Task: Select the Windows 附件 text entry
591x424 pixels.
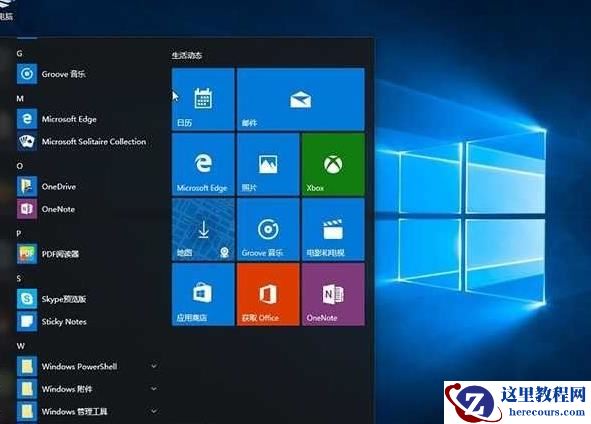Action: click(x=67, y=389)
